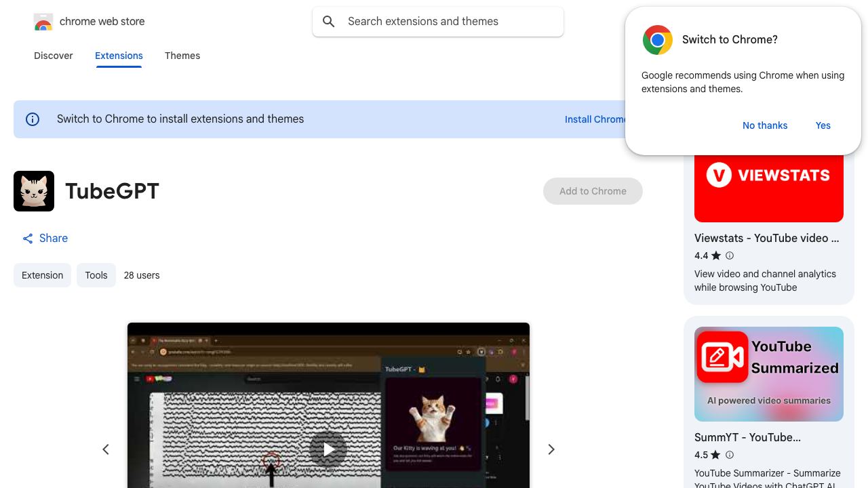
Task: Open the Extensions tab
Action: coord(119,56)
